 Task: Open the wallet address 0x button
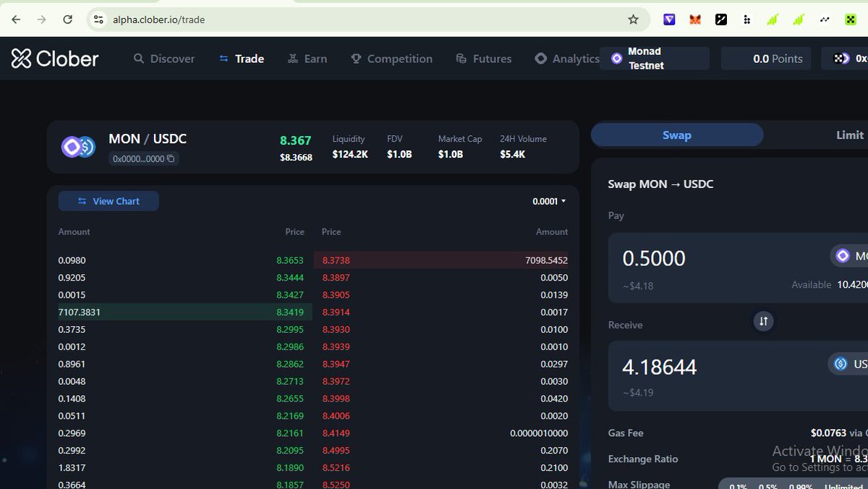tap(844, 59)
